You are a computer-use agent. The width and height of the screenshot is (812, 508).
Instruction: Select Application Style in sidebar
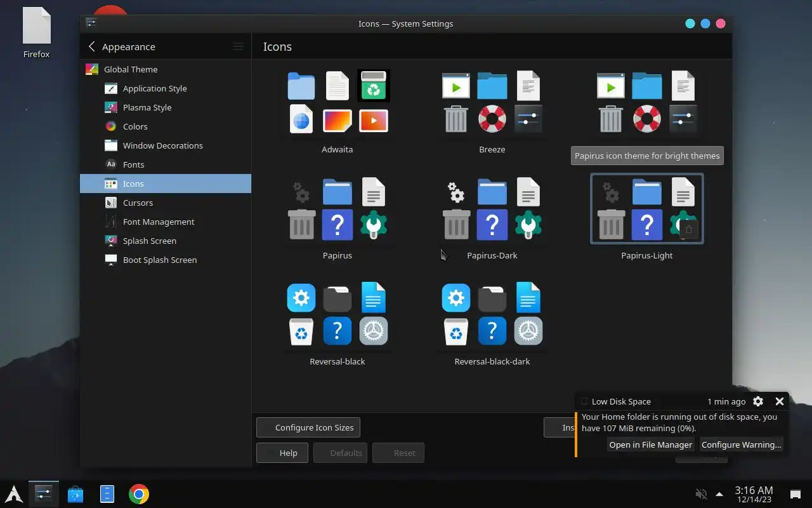tap(166, 88)
